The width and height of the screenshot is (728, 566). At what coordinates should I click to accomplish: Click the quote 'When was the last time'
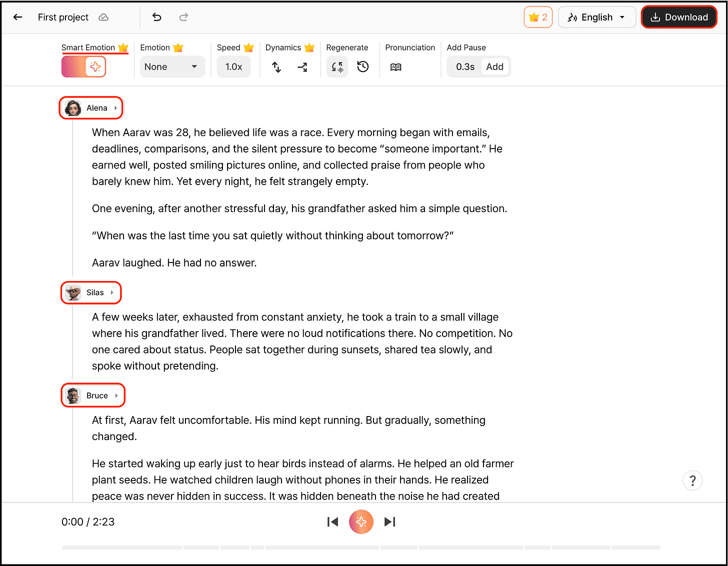(272, 235)
